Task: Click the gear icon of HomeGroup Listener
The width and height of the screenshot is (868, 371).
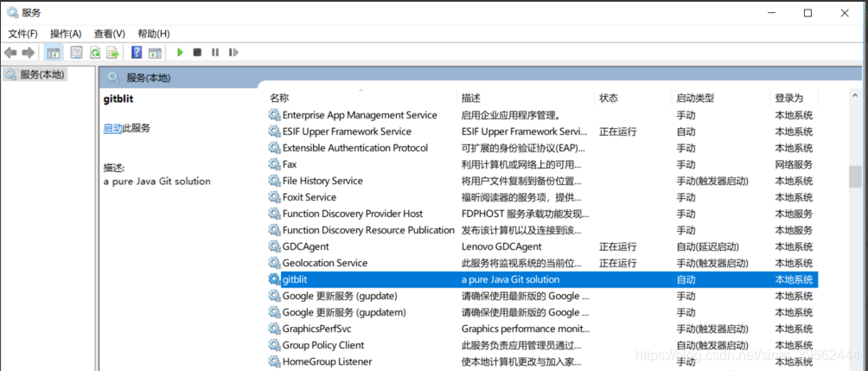Action: click(x=274, y=361)
